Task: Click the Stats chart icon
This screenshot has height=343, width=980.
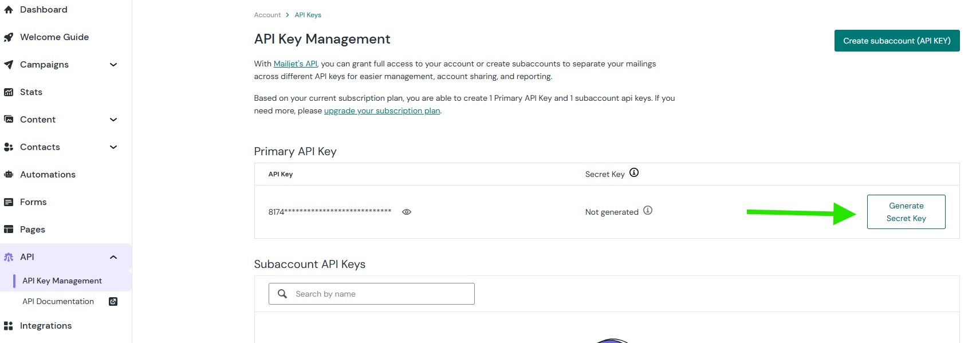Action: (9, 92)
